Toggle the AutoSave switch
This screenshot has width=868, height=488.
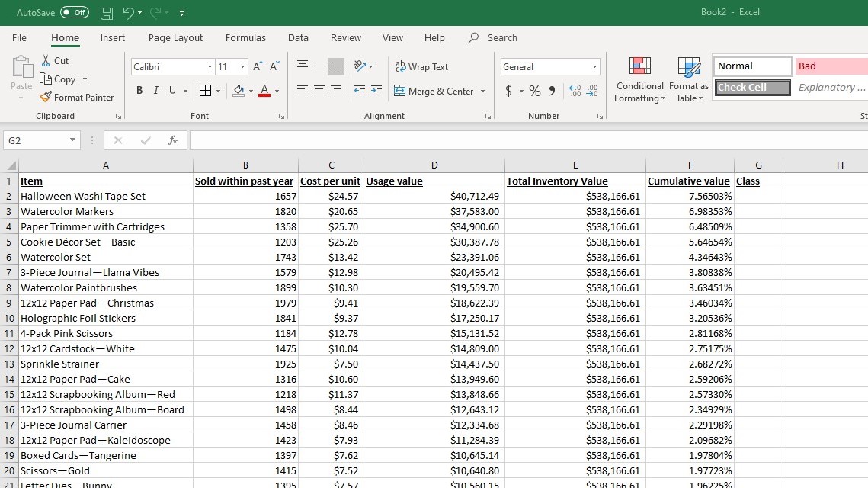75,12
